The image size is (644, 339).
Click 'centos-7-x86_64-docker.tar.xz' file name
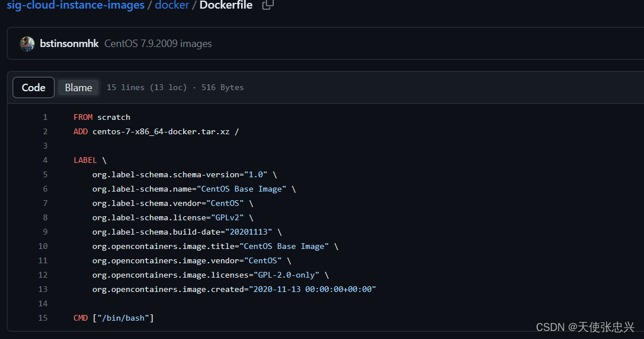point(161,132)
